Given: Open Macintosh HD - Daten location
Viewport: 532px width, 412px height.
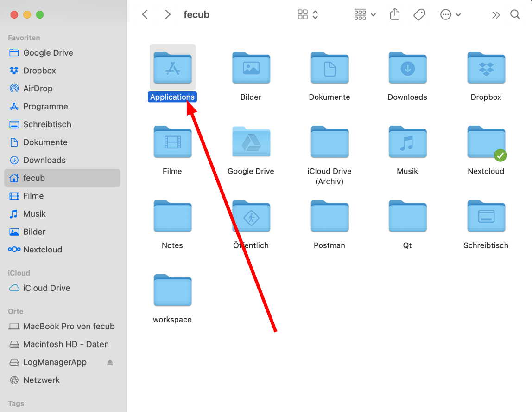Looking at the screenshot, I should 66,344.
